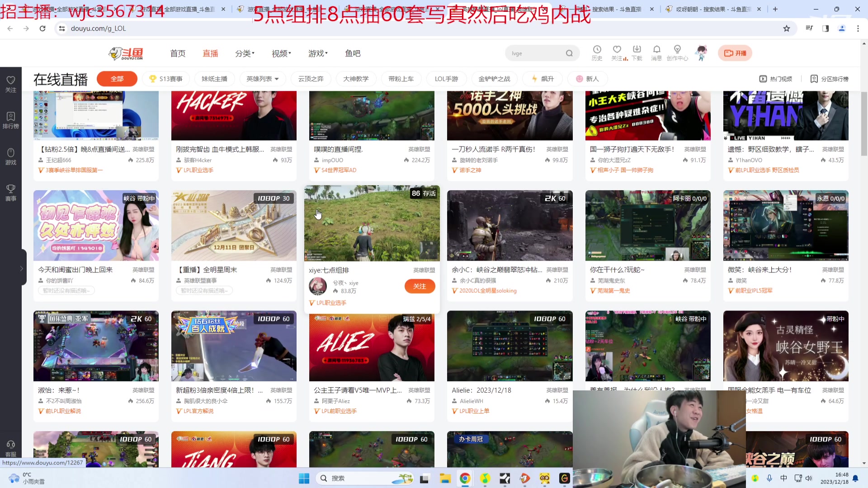Image resolution: width=868 pixels, height=488 pixels.
Task: Click the microphone tray icon
Action: 769,478
